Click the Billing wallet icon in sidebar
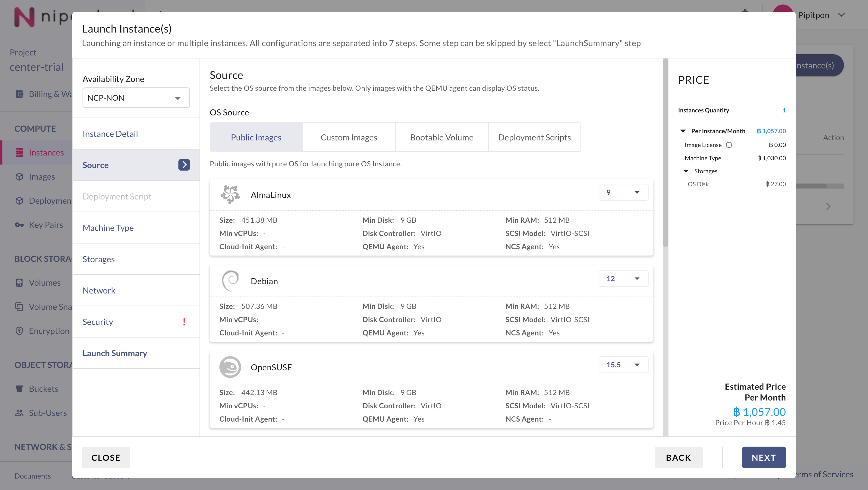The width and height of the screenshot is (868, 490). (19, 94)
